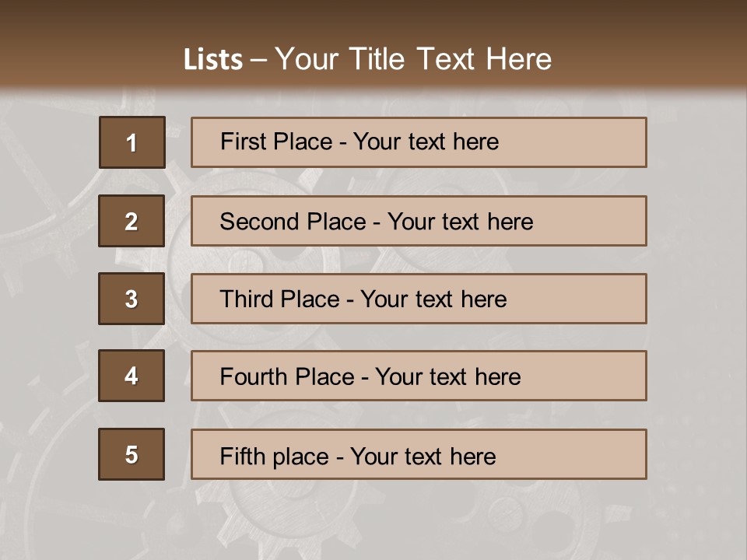
Task: Click the gear background below the list
Action: point(373,521)
